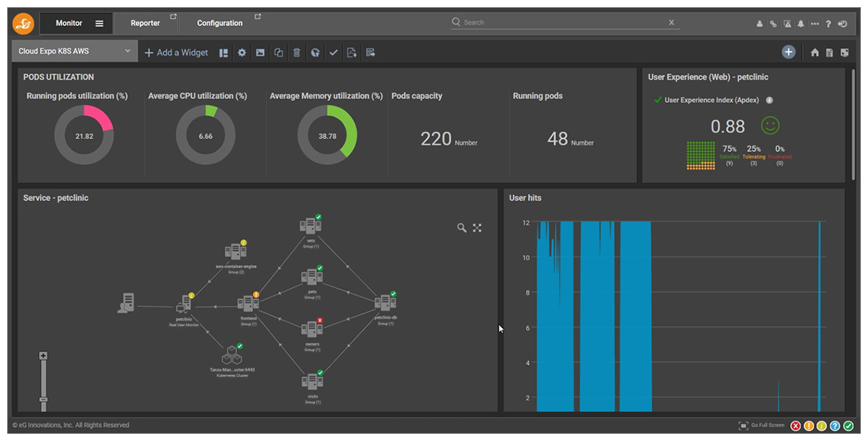Expand the Cloud Expo K8S AWS dropdown
Viewport: 868px width, 441px height.
(76, 51)
